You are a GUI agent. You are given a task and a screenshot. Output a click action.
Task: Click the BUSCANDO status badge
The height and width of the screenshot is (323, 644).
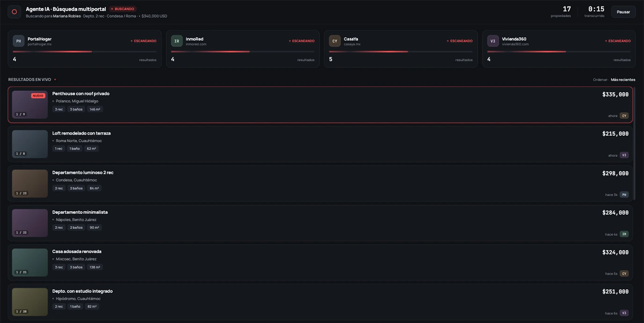[123, 9]
